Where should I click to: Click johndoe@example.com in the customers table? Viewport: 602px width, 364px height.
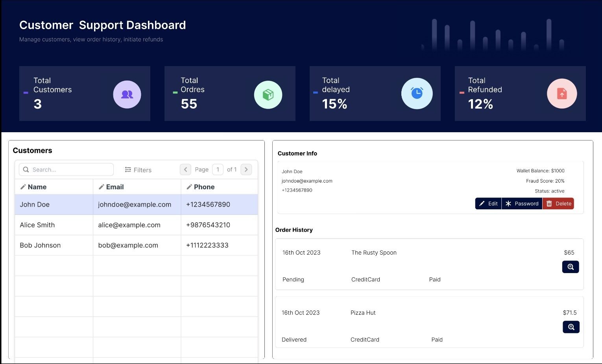(135, 205)
